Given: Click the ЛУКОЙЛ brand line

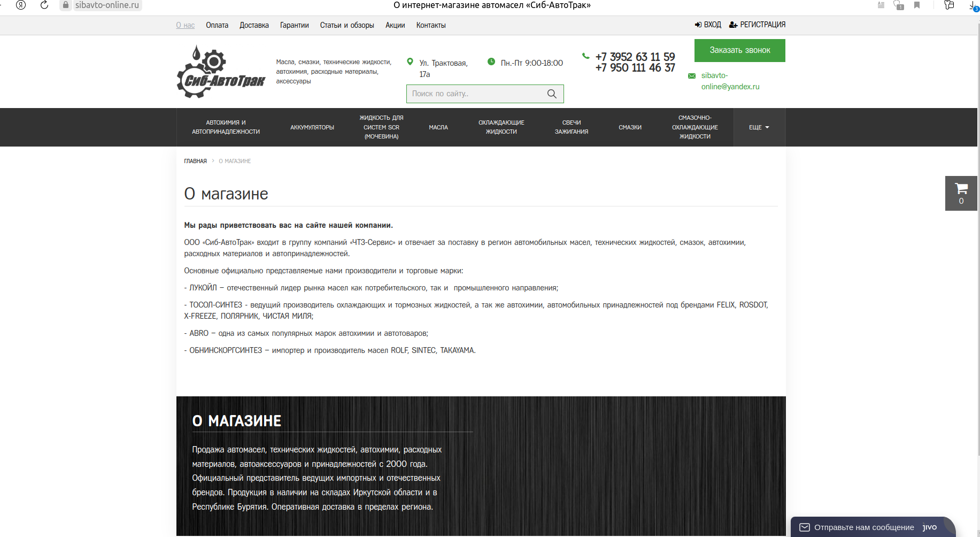Looking at the screenshot, I should pos(371,288).
